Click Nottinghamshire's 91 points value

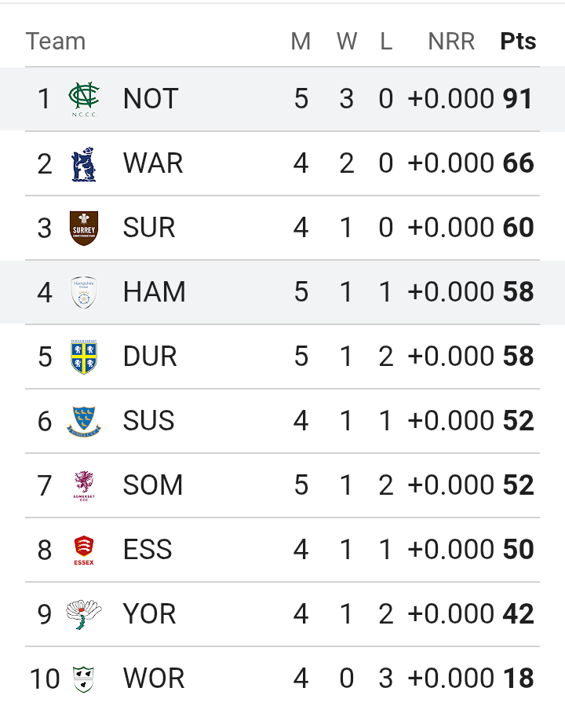518,99
